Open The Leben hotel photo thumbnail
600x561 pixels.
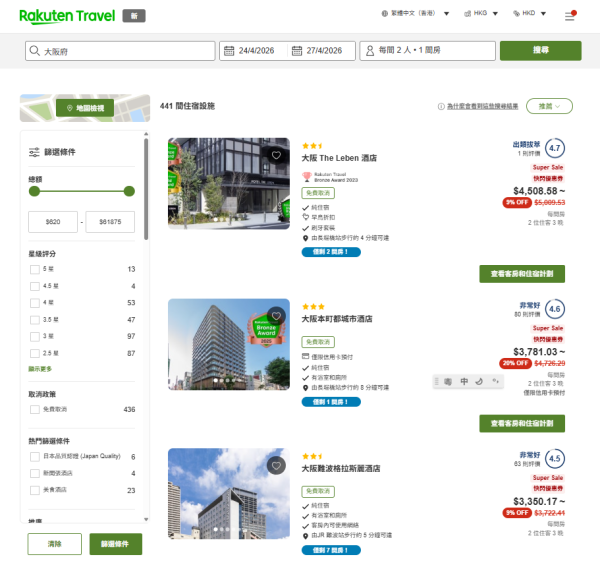[229, 184]
